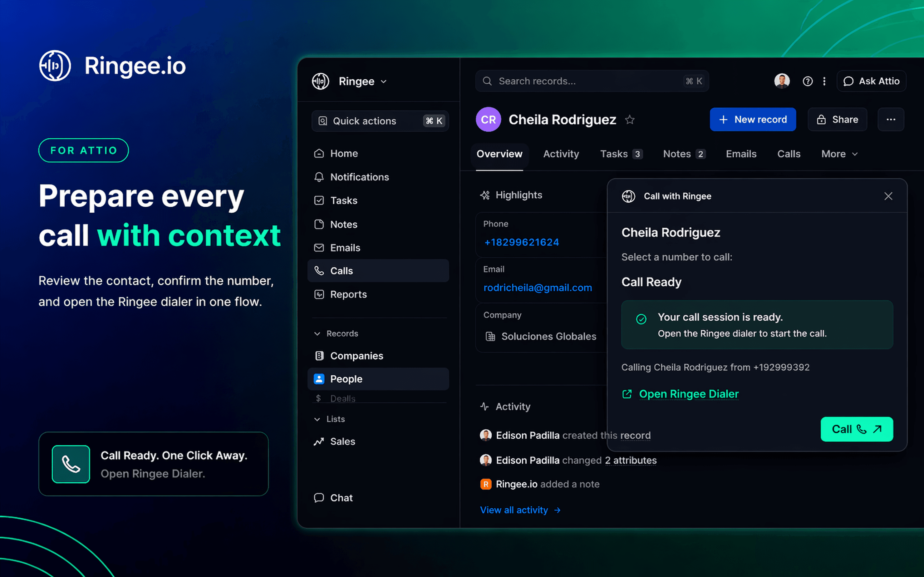Screen dimensions: 924x577
Task: Click the Activity pulse icon
Action: (x=484, y=407)
